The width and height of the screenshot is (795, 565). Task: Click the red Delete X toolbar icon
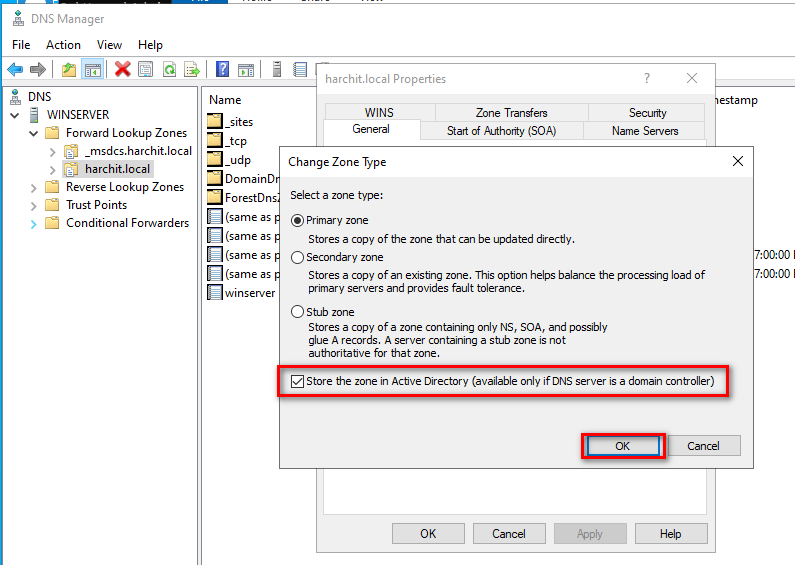(122, 69)
